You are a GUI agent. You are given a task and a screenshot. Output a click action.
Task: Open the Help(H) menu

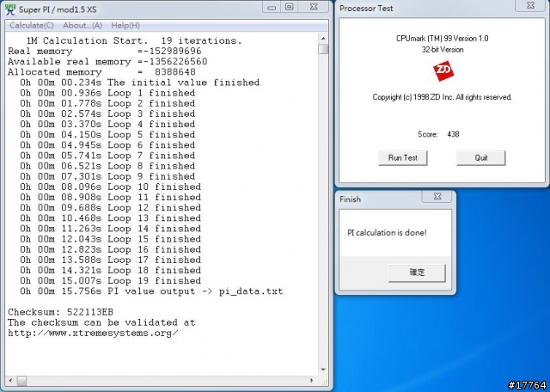pos(125,26)
